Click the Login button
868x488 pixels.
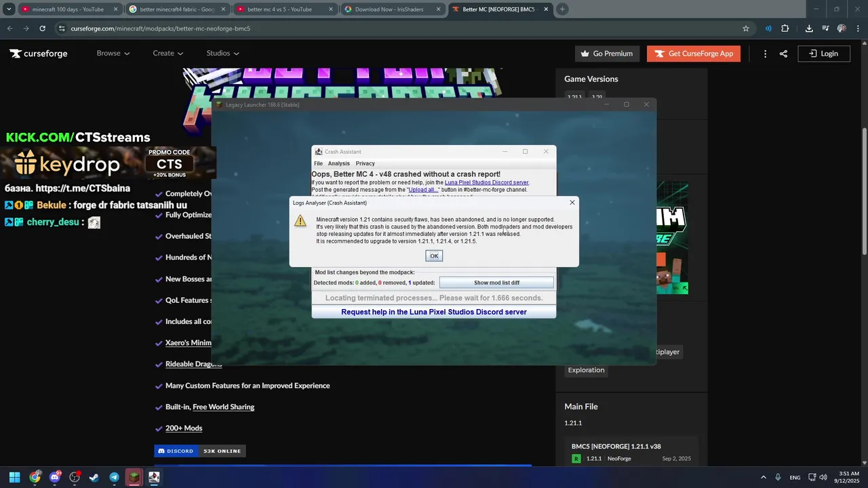pyautogui.click(x=824, y=54)
